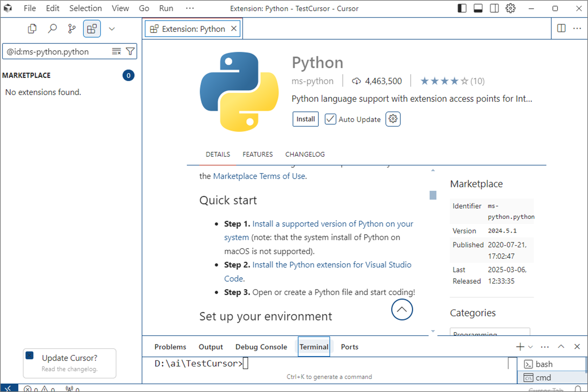Switch to the FEATURES tab
588x392 pixels.
[257, 155]
